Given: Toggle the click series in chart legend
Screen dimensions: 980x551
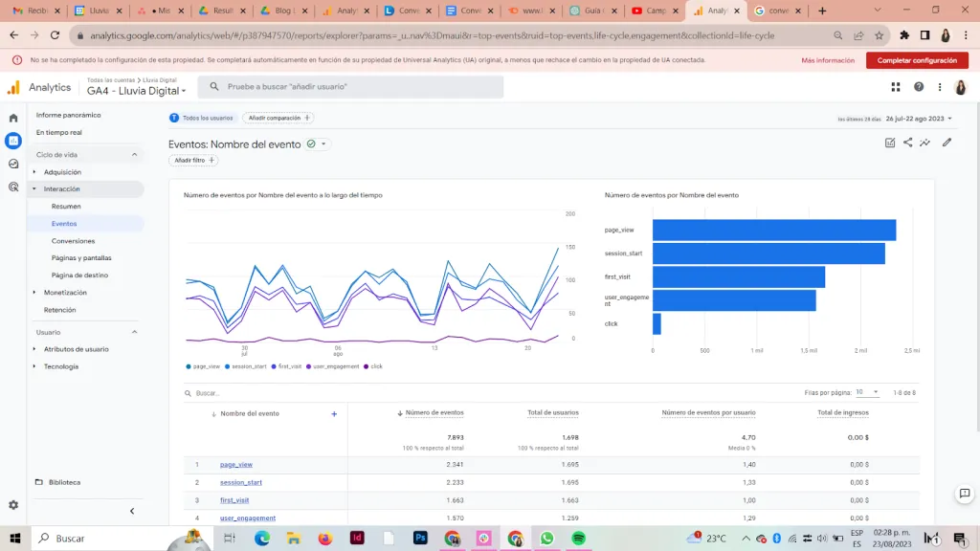Looking at the screenshot, I should pyautogui.click(x=373, y=366).
